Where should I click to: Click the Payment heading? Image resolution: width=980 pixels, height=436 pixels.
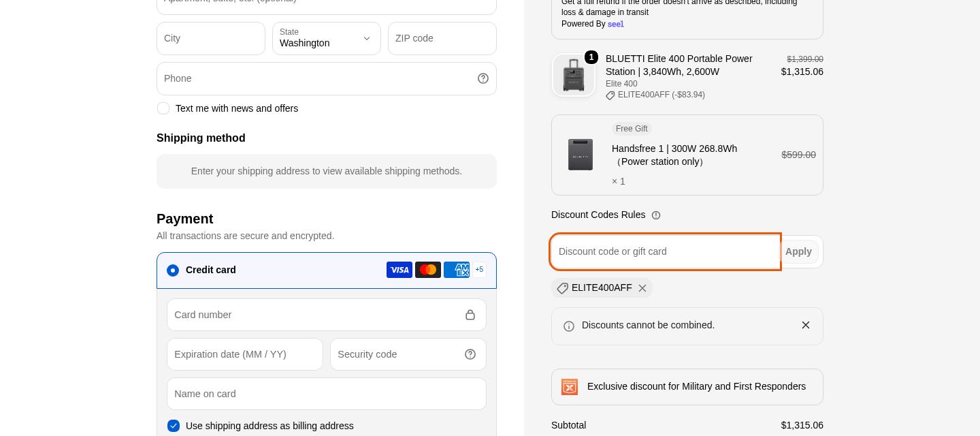coord(185,219)
